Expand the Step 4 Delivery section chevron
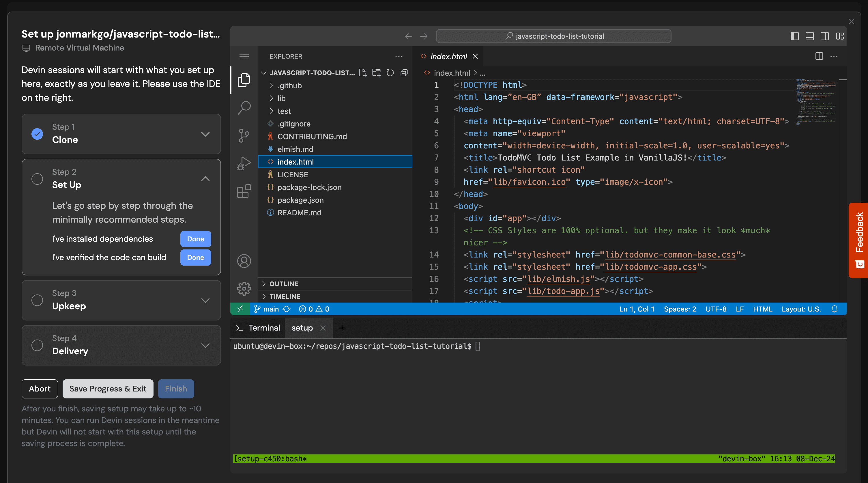The width and height of the screenshot is (868, 483). pos(205,346)
